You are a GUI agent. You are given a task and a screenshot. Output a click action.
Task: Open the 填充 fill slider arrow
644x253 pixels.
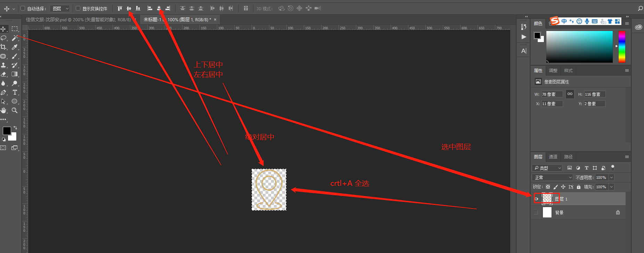coord(612,187)
